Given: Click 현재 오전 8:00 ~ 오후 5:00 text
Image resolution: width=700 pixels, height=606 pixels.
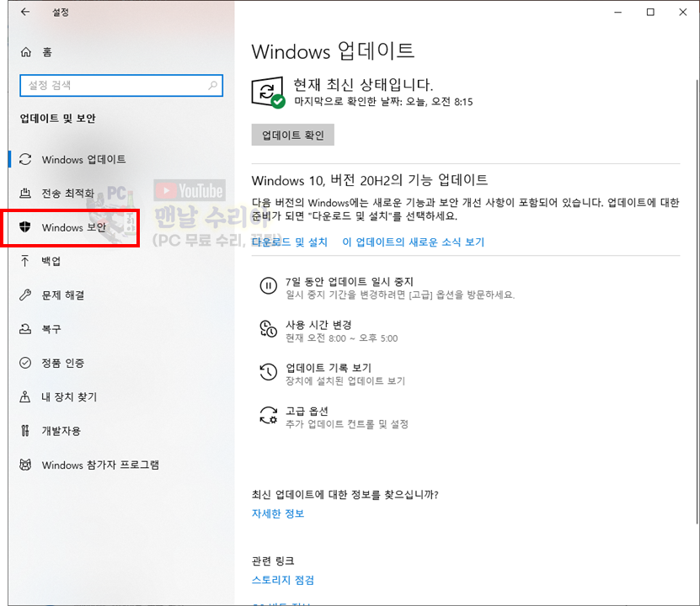Looking at the screenshot, I should tap(341, 338).
